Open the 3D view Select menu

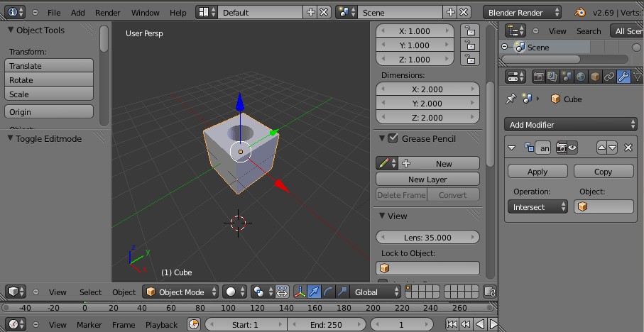pos(90,292)
